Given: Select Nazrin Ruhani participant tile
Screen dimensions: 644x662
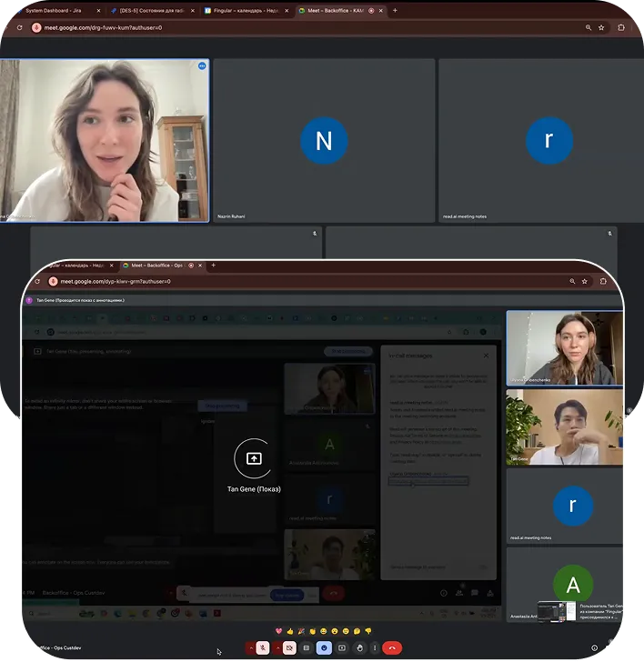Looking at the screenshot, I should 324,140.
